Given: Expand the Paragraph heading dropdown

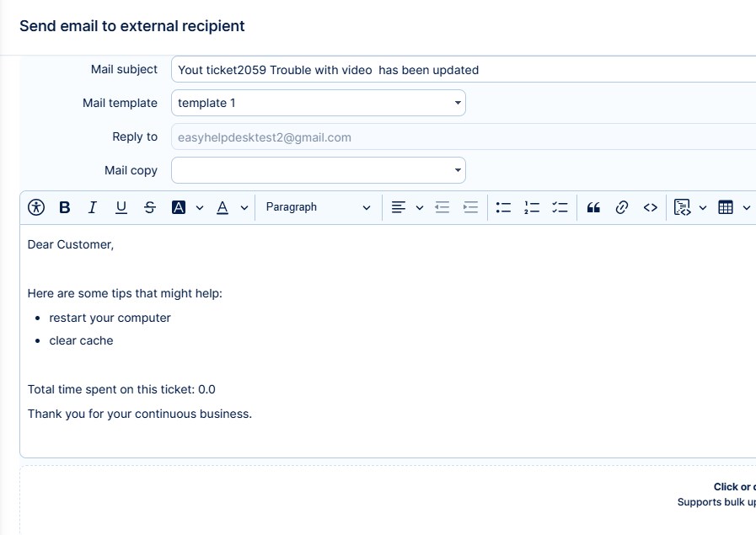Looking at the screenshot, I should point(318,207).
